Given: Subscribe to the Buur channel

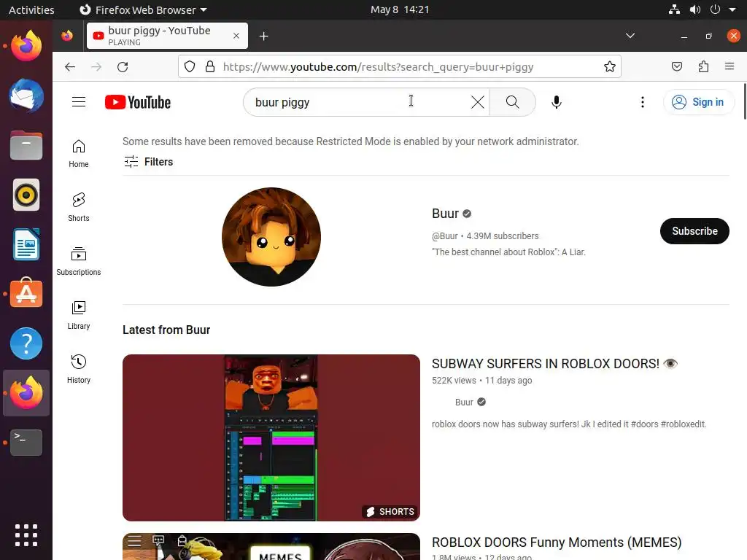Looking at the screenshot, I should coord(694,231).
